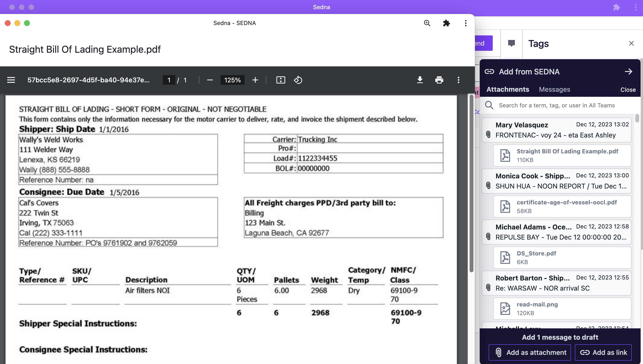Viewport: 643px width, 364px height.
Task: Click the PDF filename 57bcc5e8-2697 in toolbar
Action: pyautogui.click(x=89, y=80)
